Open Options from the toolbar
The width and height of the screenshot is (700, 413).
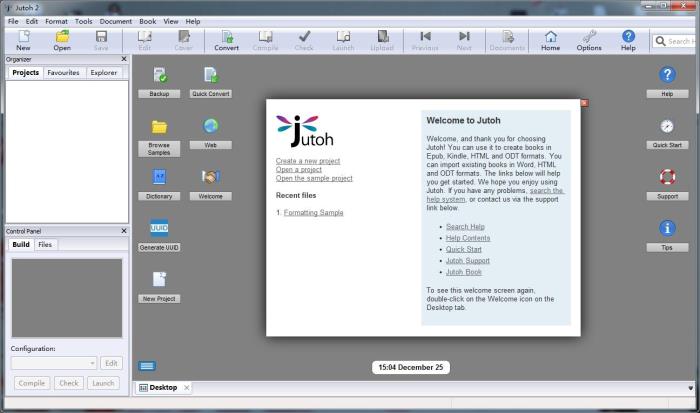point(589,41)
